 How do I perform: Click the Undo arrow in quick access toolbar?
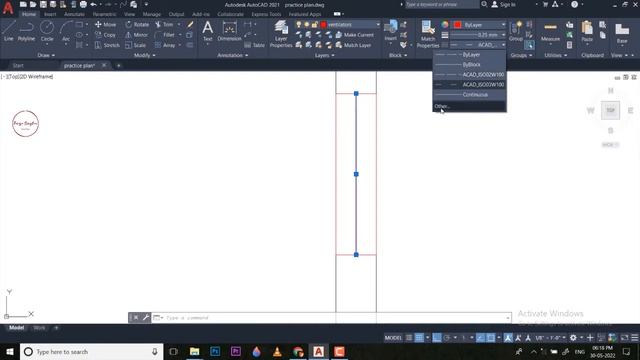pos(93,4)
